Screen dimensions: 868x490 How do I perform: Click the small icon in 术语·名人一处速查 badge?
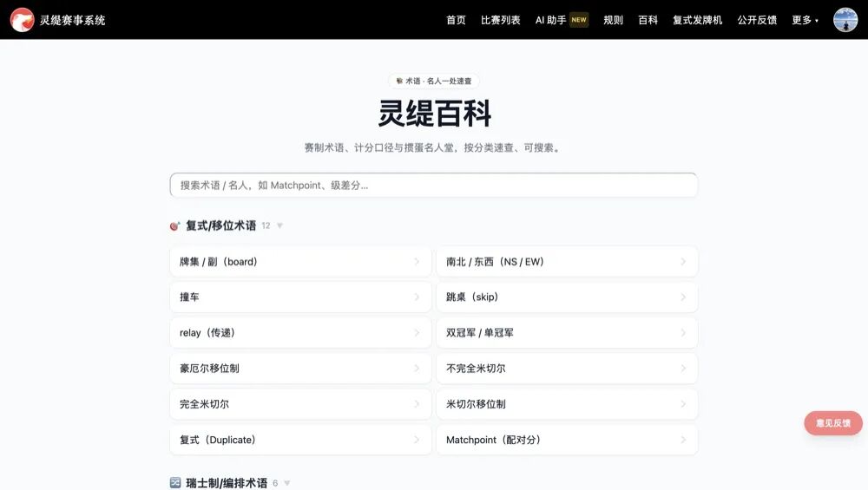pos(399,81)
